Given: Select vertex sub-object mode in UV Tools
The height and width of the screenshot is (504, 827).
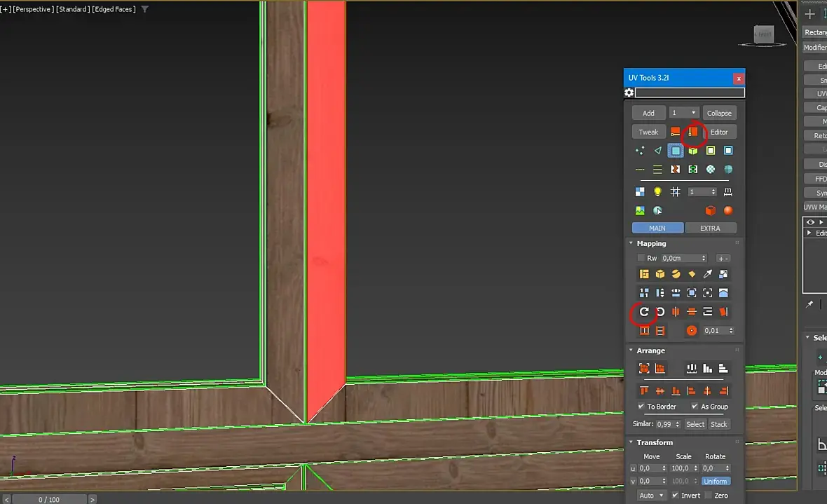Looking at the screenshot, I should pos(640,151).
